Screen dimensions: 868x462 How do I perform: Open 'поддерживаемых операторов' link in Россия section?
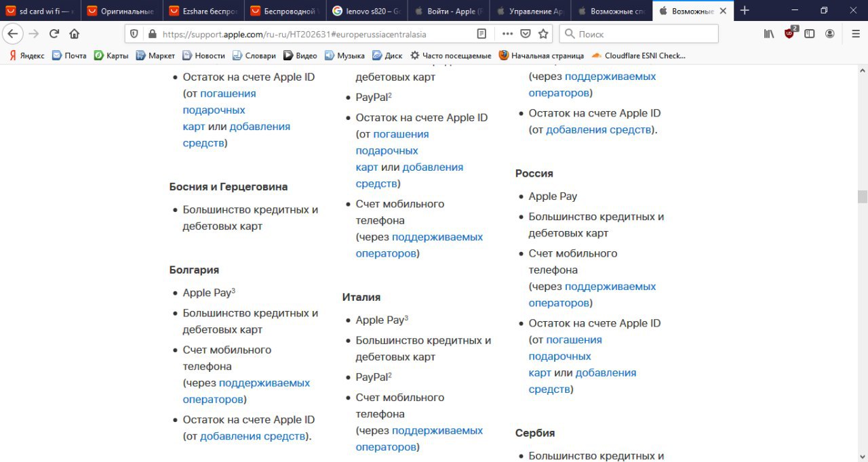[592, 295]
